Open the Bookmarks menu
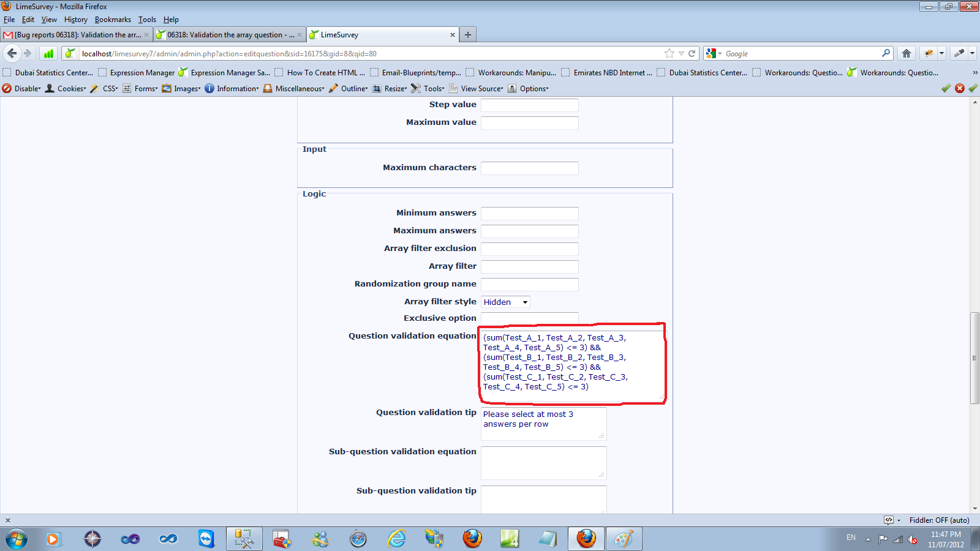 (x=113, y=20)
